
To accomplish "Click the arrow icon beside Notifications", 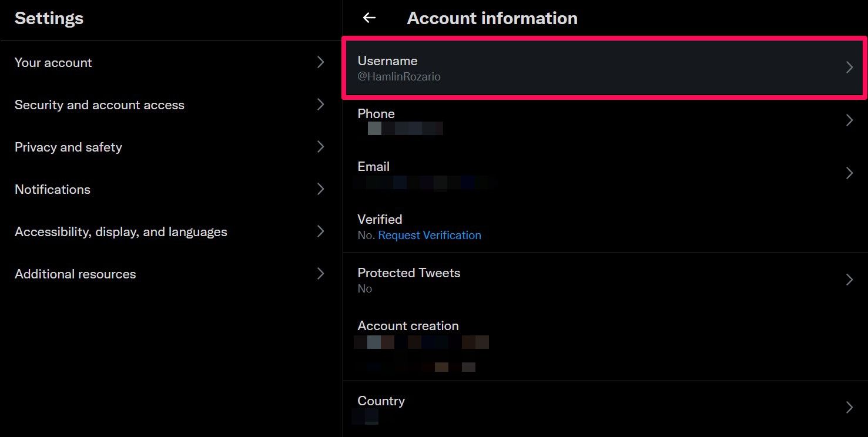I will tap(320, 189).
